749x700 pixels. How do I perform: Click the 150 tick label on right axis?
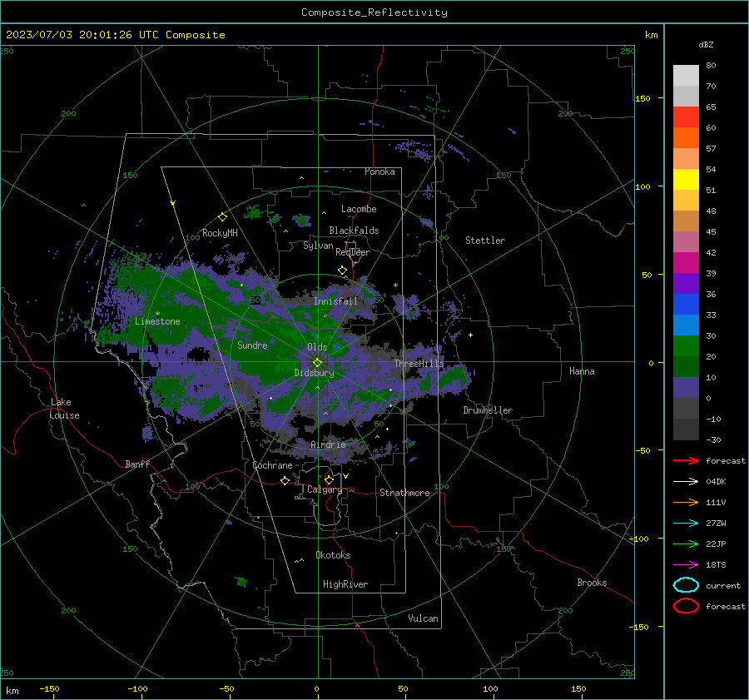(642, 98)
